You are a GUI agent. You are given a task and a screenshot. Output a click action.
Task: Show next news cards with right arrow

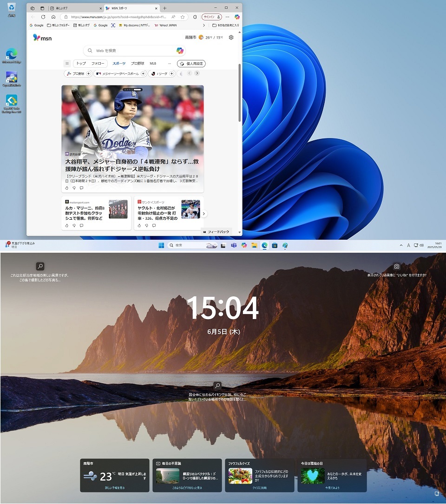click(203, 213)
